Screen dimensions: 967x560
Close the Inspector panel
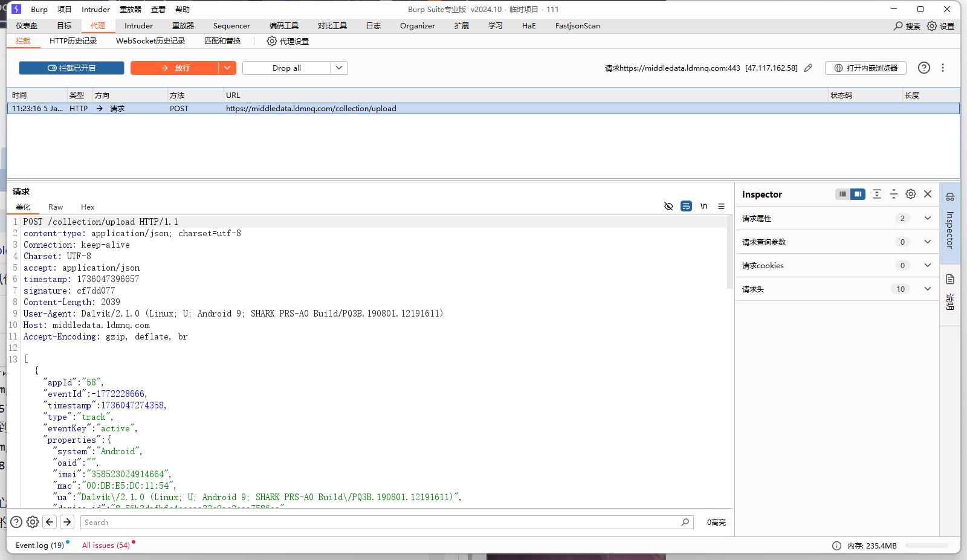coord(928,194)
